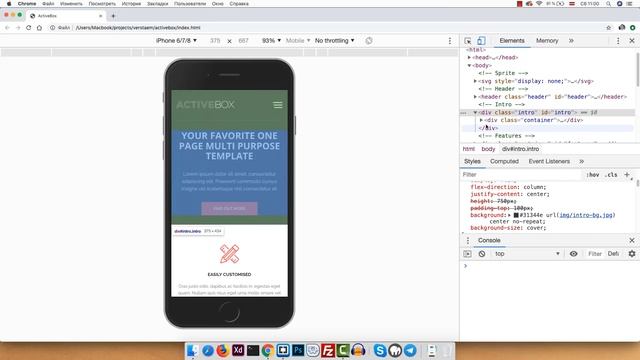Open FileZilla from the Dock

point(328,350)
